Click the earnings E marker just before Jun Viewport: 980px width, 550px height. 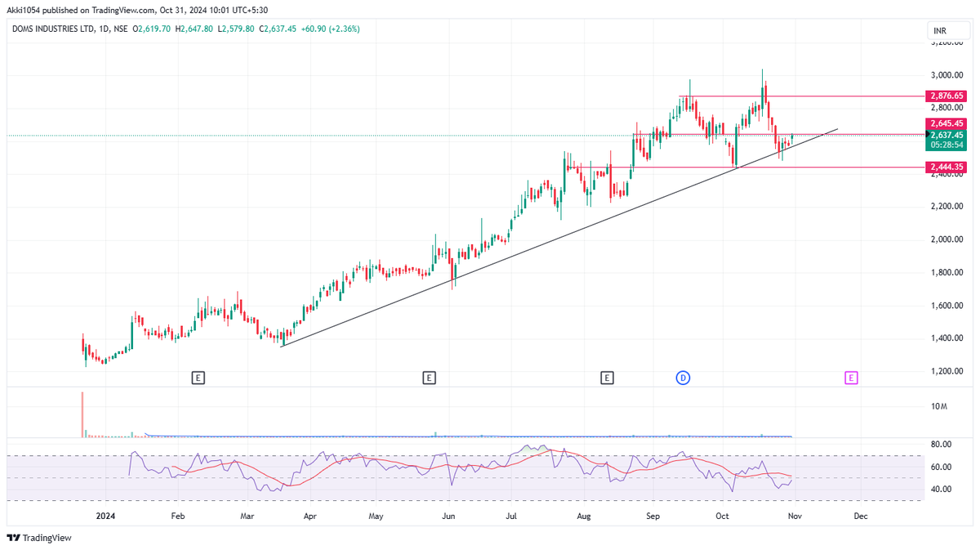pyautogui.click(x=429, y=378)
